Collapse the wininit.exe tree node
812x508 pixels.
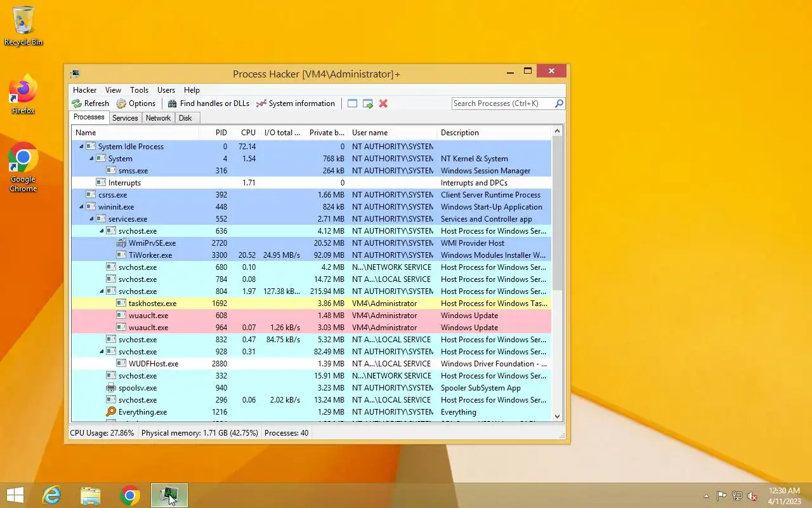81,207
